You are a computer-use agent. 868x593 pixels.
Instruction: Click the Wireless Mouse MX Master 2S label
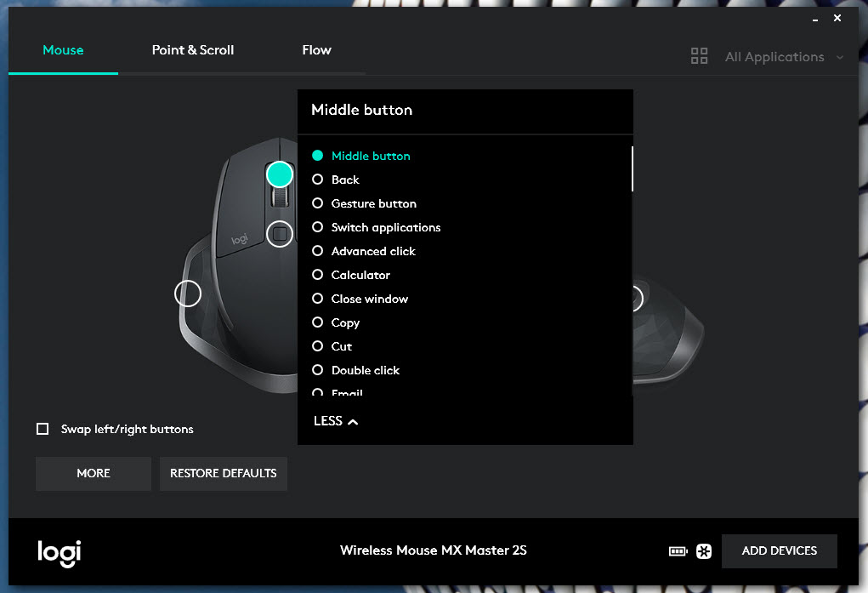point(433,550)
